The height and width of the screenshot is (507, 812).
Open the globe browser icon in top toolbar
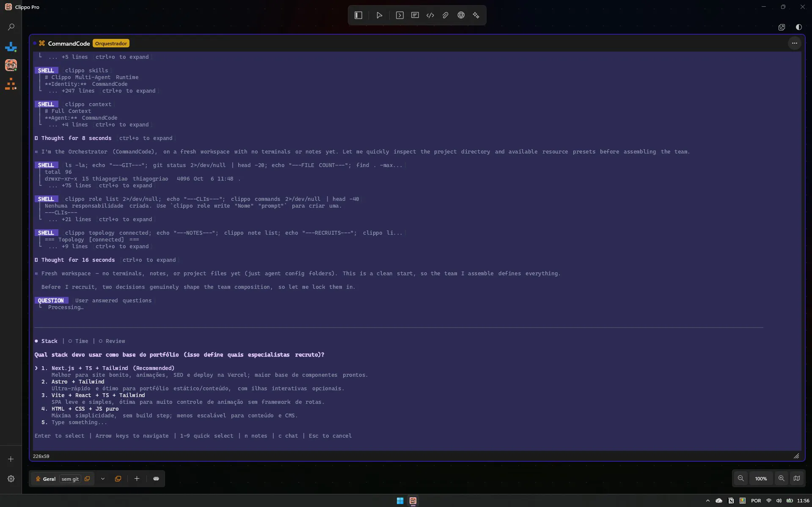click(461, 15)
